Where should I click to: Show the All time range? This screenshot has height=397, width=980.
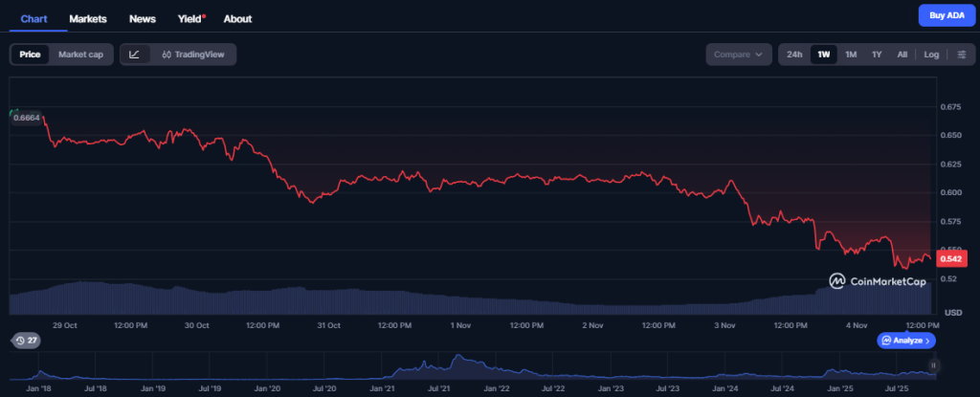tap(902, 55)
